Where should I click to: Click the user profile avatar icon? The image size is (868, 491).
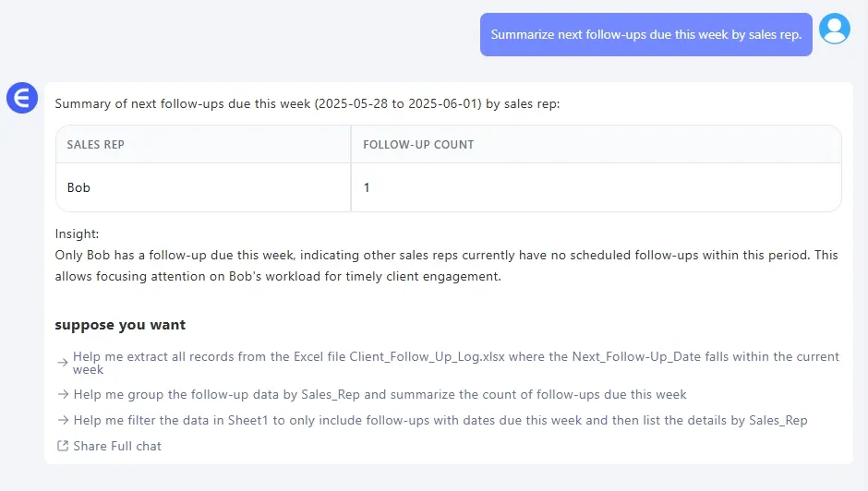pos(835,30)
